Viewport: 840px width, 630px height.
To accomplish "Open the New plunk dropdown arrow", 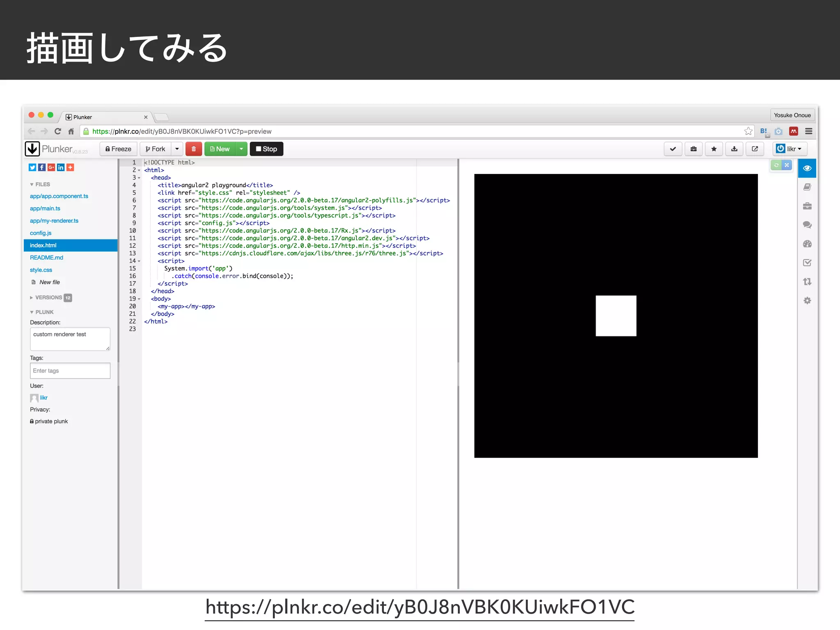I will point(241,149).
